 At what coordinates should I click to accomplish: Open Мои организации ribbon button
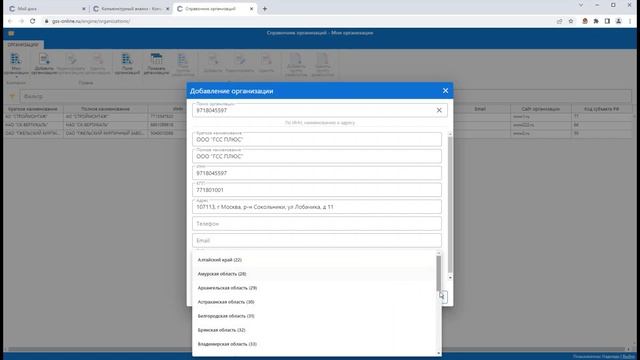click(16, 64)
